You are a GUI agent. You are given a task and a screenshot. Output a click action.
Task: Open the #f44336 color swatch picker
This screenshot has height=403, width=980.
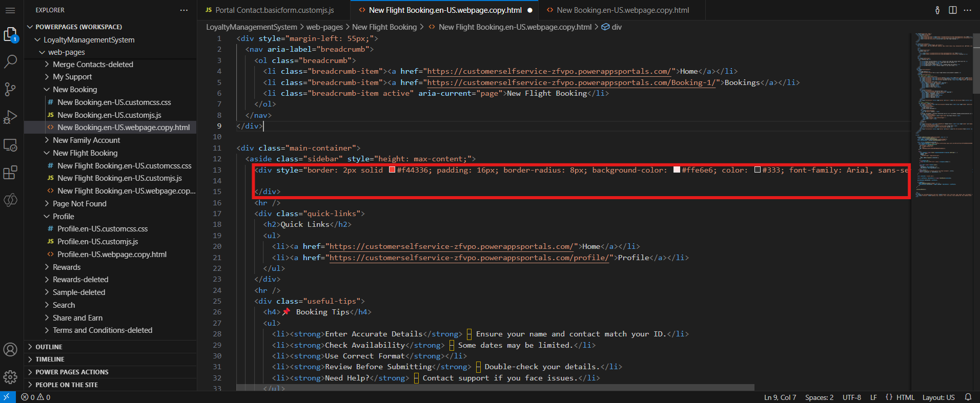tap(392, 170)
